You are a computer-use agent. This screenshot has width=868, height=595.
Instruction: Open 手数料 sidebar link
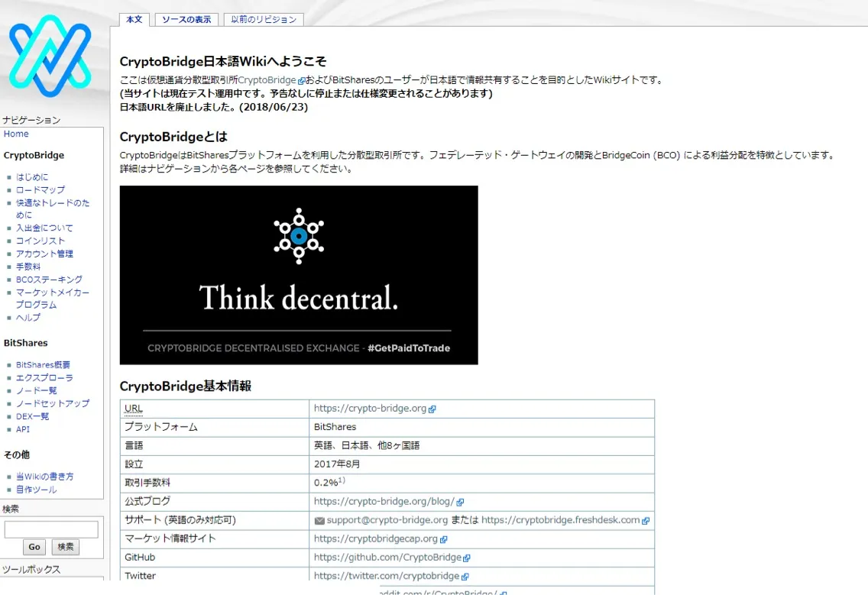tap(28, 267)
